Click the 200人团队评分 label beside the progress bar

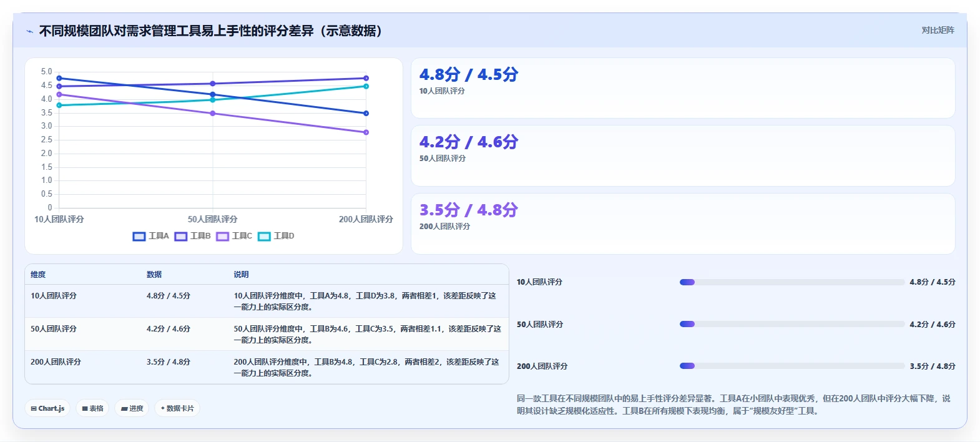click(x=542, y=366)
